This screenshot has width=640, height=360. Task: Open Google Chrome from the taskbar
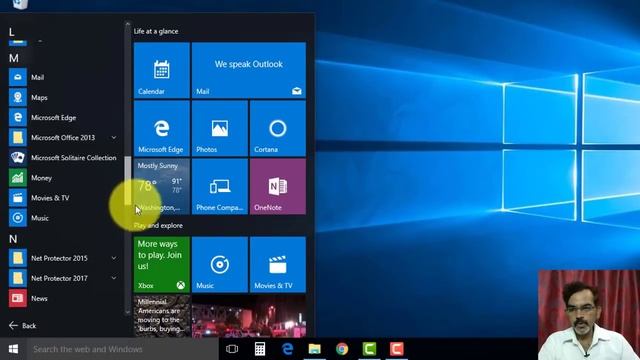pyautogui.click(x=342, y=349)
